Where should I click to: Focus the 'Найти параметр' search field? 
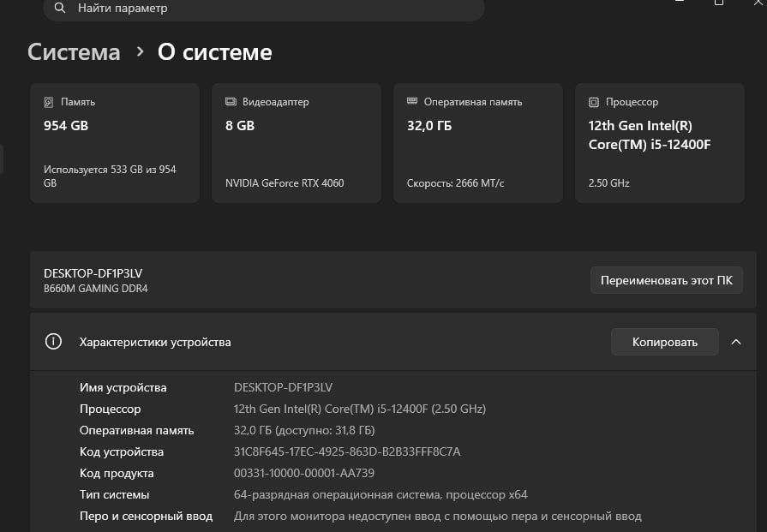click(264, 9)
